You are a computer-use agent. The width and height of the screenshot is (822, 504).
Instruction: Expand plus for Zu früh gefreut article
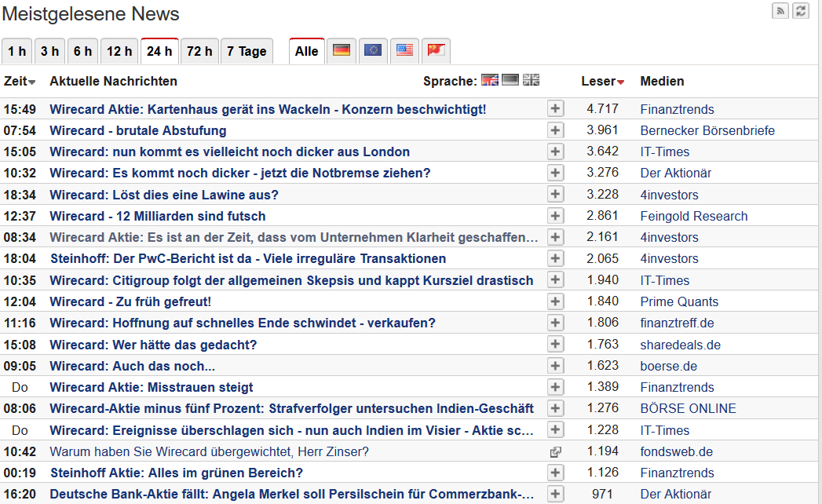(555, 301)
